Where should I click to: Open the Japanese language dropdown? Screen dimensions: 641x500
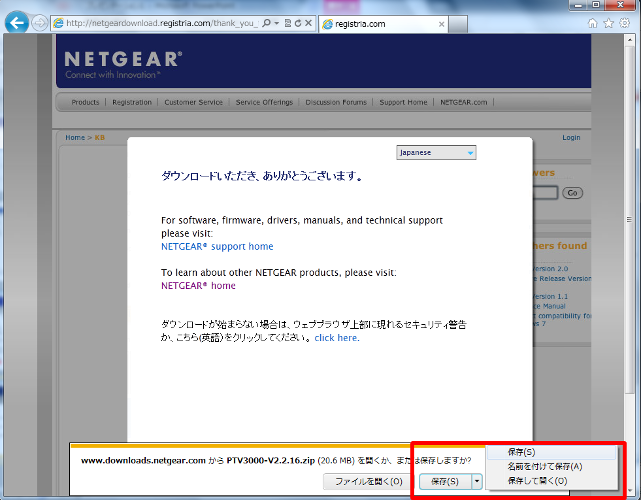(x=436, y=152)
